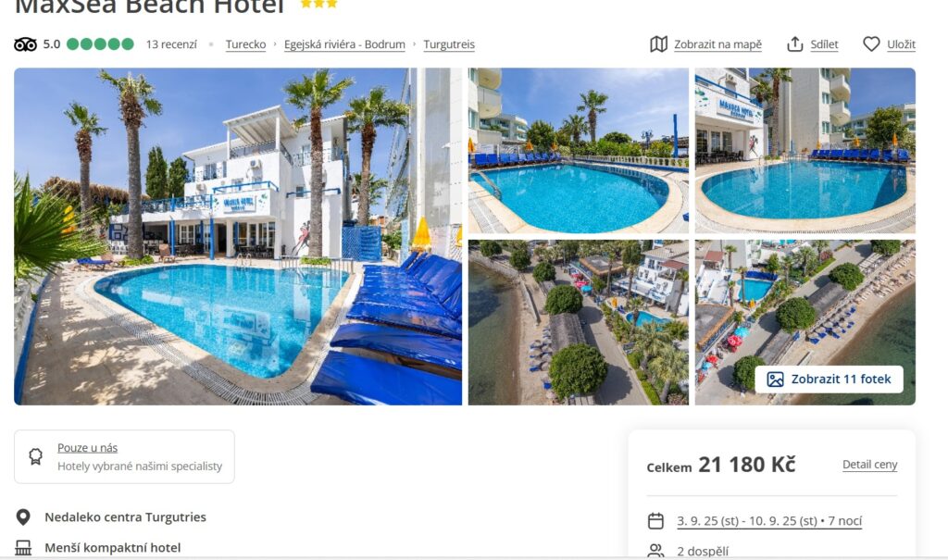Click the location pin icon near Turgutries

click(23, 517)
